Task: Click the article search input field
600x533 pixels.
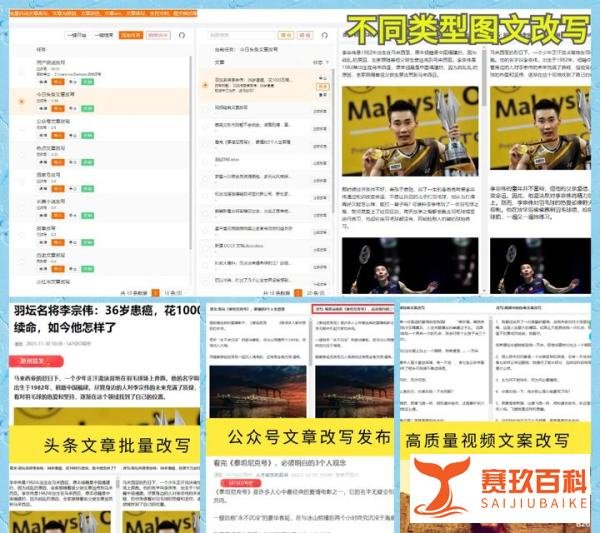Action: coord(242,35)
